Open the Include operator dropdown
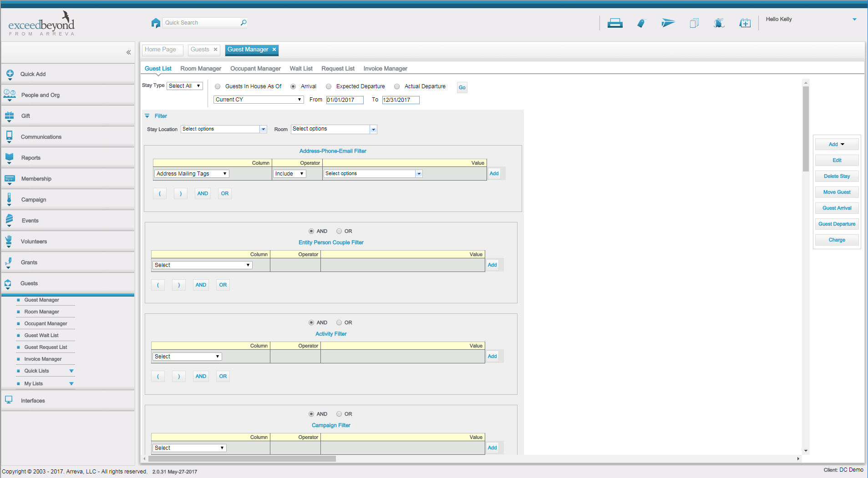Viewport: 868px width, 478px height. [289, 174]
